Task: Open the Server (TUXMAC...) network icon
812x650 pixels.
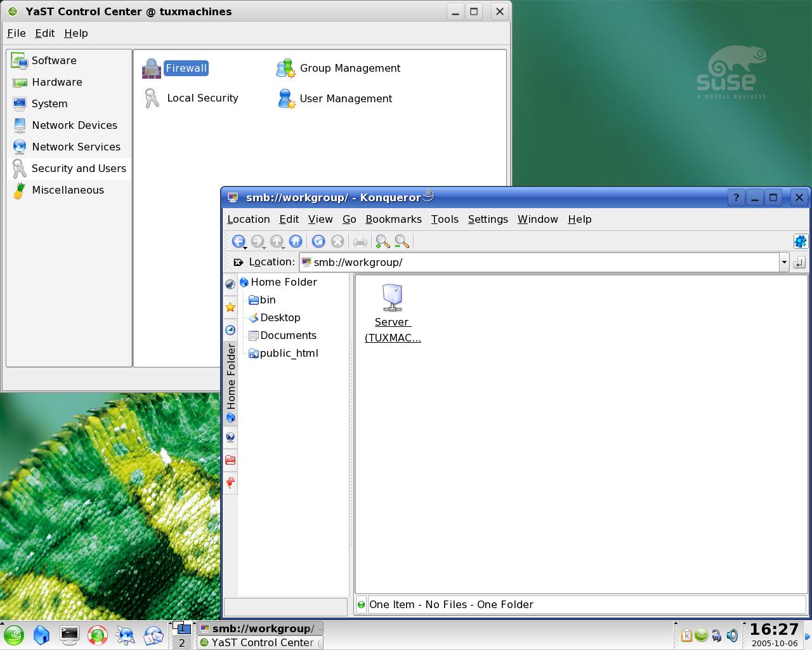Action: [x=393, y=314]
